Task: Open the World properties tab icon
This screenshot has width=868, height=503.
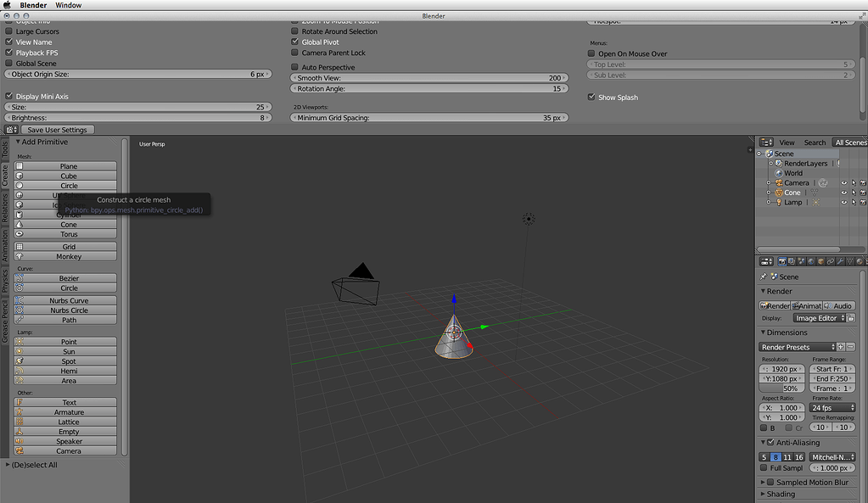Action: point(811,261)
